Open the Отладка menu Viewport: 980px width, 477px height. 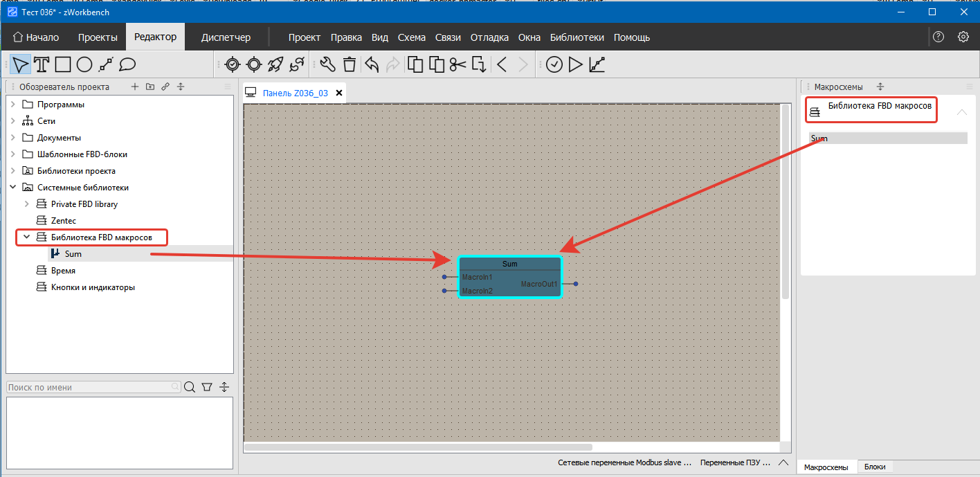489,37
